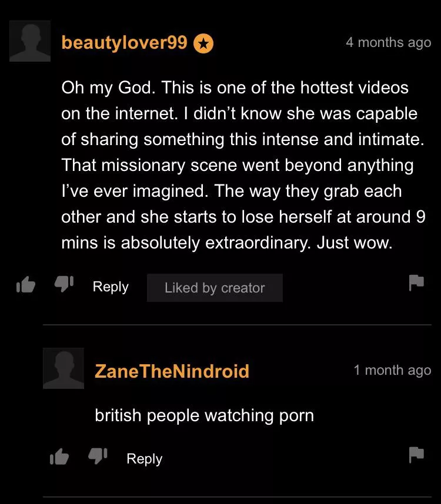Flag beautylover99's comment for review
Screen dimensions: 441x504
coord(416,283)
